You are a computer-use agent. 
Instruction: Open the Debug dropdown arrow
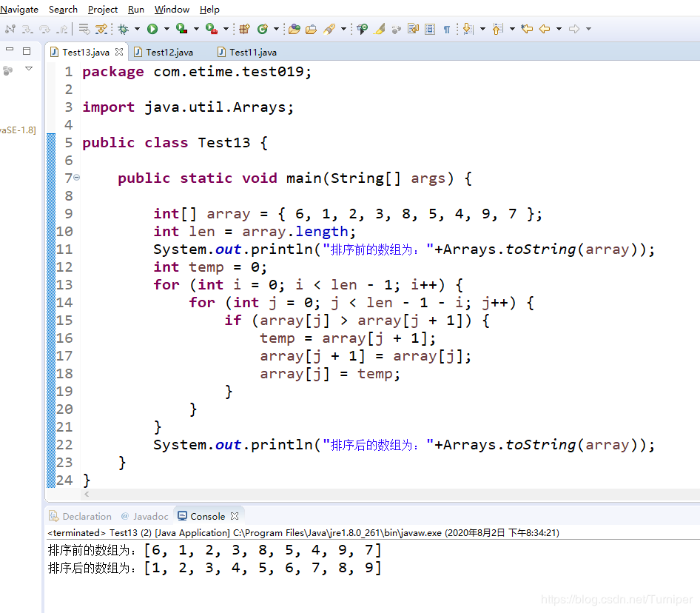click(x=137, y=29)
